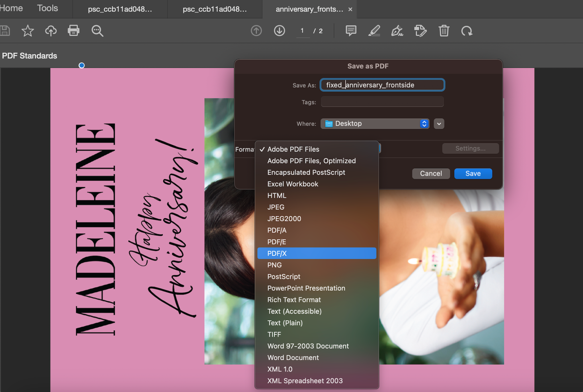Open the find text magnifier tool
This screenshot has width=583, height=392.
(x=97, y=31)
